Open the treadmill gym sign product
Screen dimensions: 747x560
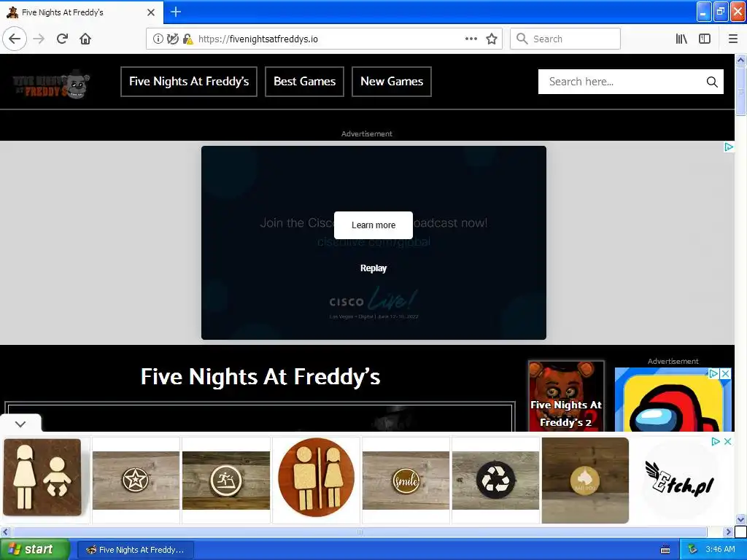(x=226, y=481)
